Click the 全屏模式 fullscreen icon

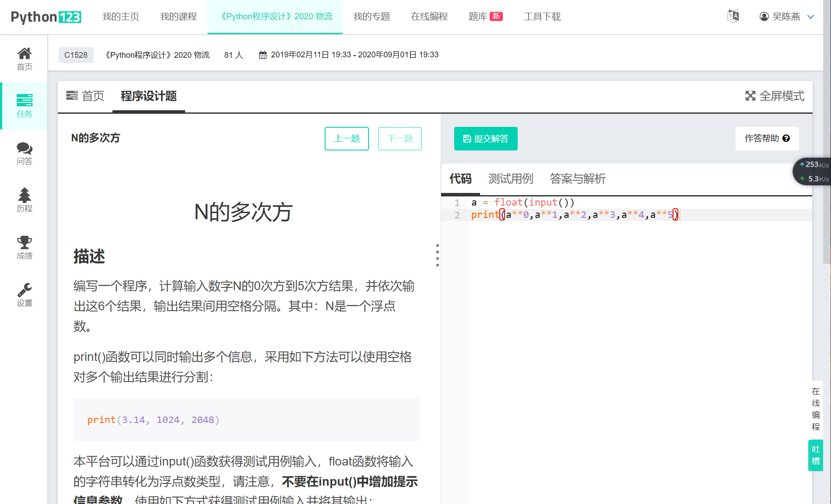click(750, 96)
